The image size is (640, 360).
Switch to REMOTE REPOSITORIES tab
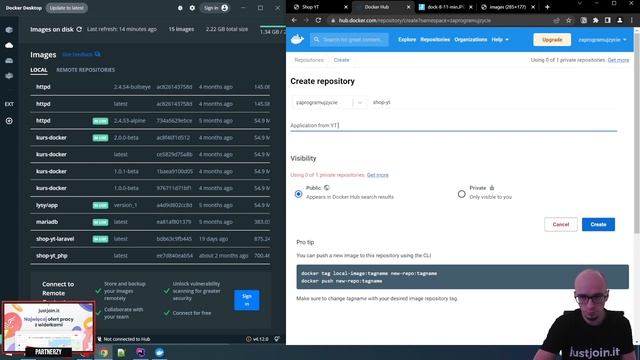[x=85, y=70]
